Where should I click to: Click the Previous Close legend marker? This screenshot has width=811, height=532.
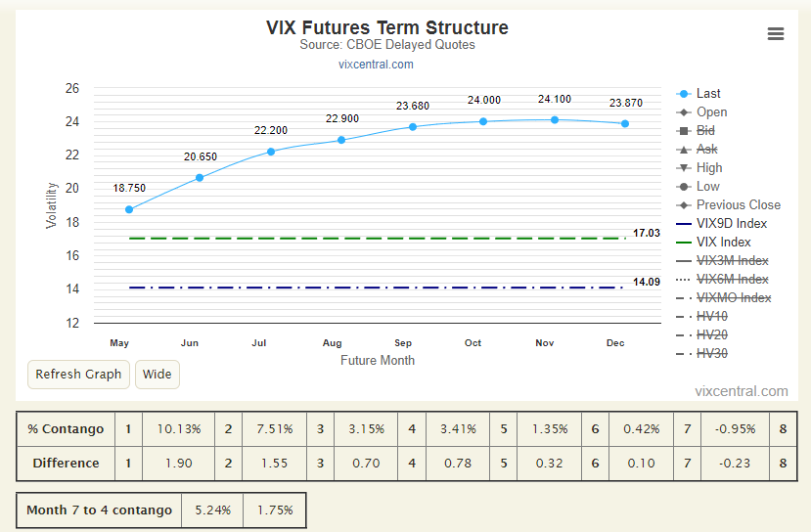coord(683,205)
